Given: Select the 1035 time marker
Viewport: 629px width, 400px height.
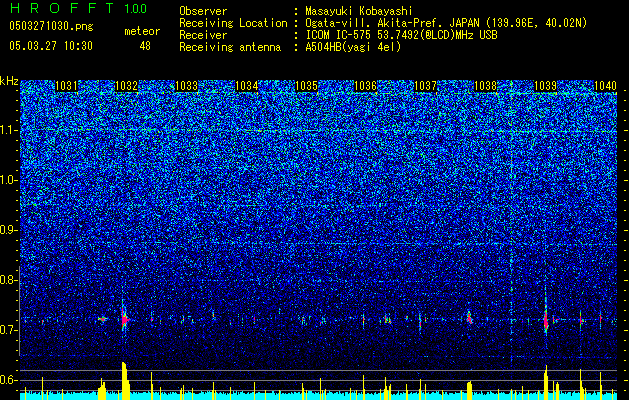Looking at the screenshot, I should tap(306, 86).
